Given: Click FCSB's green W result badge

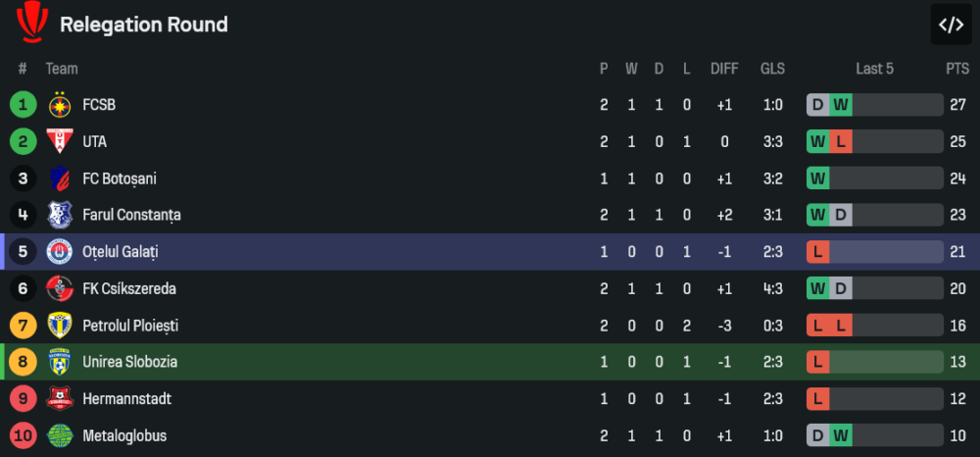Looking at the screenshot, I should [841, 105].
